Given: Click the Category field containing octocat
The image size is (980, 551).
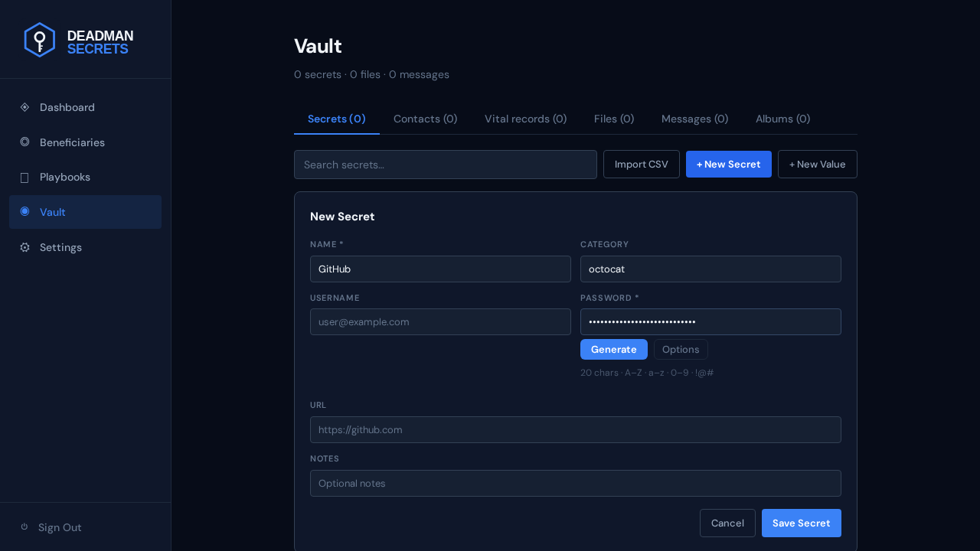Looking at the screenshot, I should pyautogui.click(x=710, y=269).
